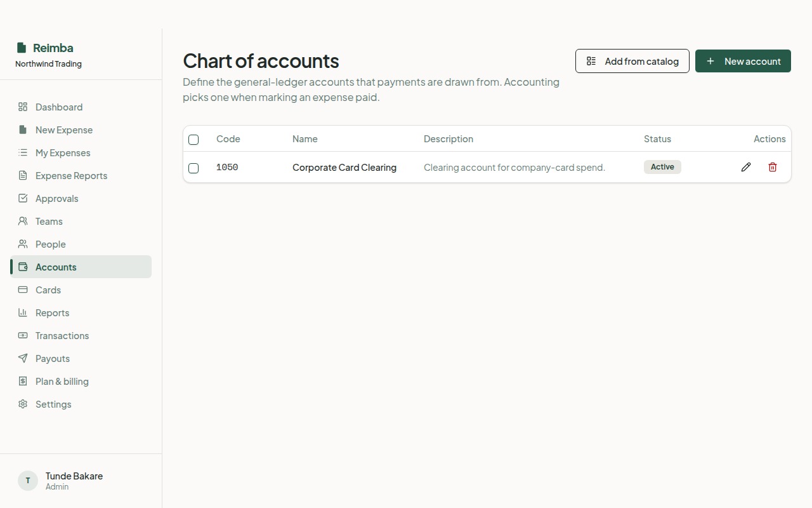Go to New Expense
812x508 pixels.
pyautogui.click(x=81, y=130)
